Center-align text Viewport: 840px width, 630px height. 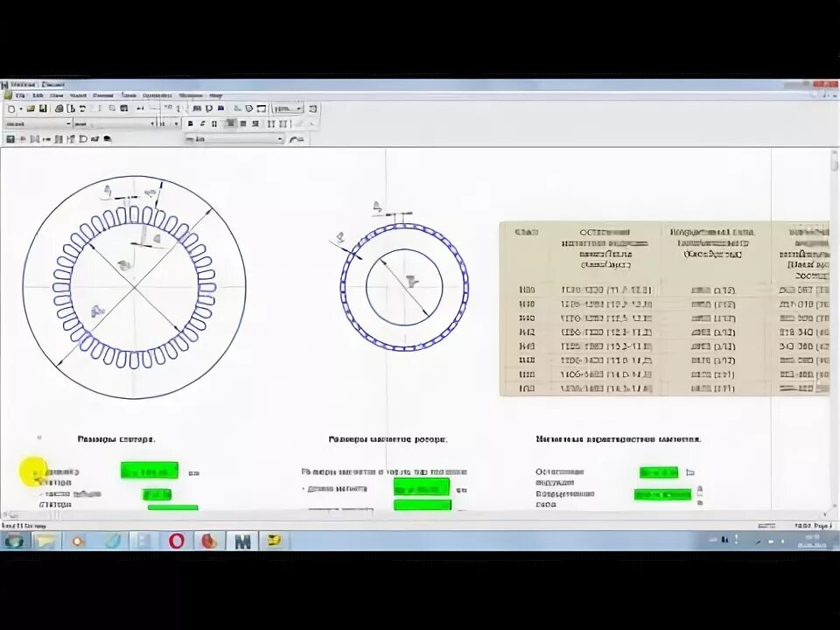(243, 124)
